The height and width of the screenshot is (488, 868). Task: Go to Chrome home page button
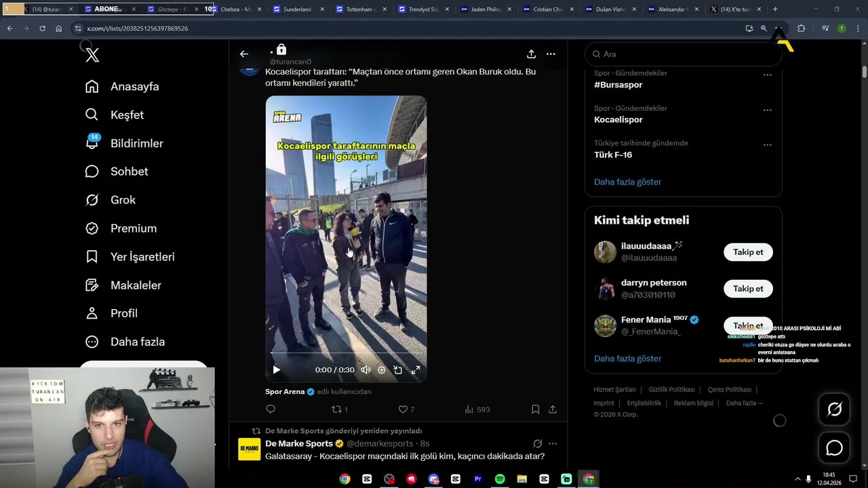coord(59,28)
